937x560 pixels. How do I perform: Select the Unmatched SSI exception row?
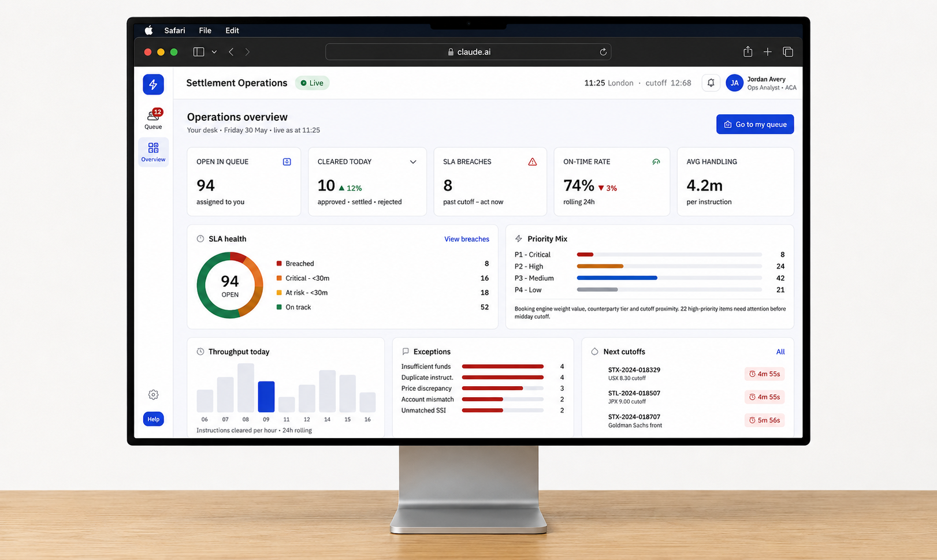[482, 410]
